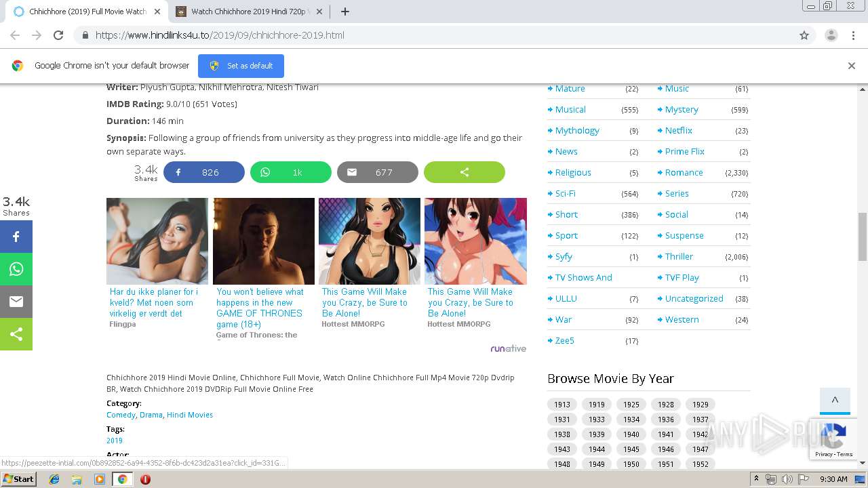868x488 pixels.
Task: Click floating sidebar Facebook share icon
Action: pyautogui.click(x=16, y=237)
